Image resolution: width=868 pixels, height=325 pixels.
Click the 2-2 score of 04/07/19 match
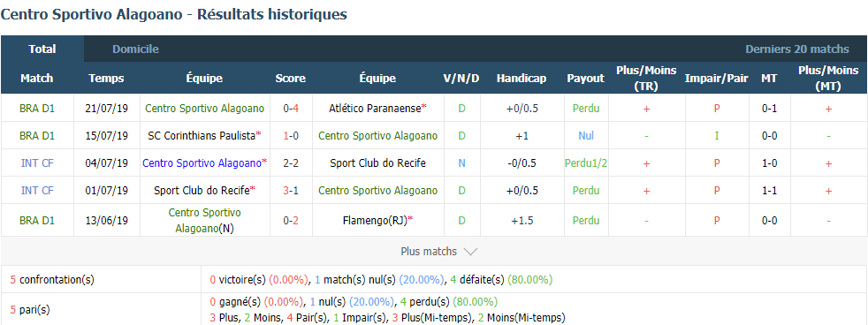291,163
